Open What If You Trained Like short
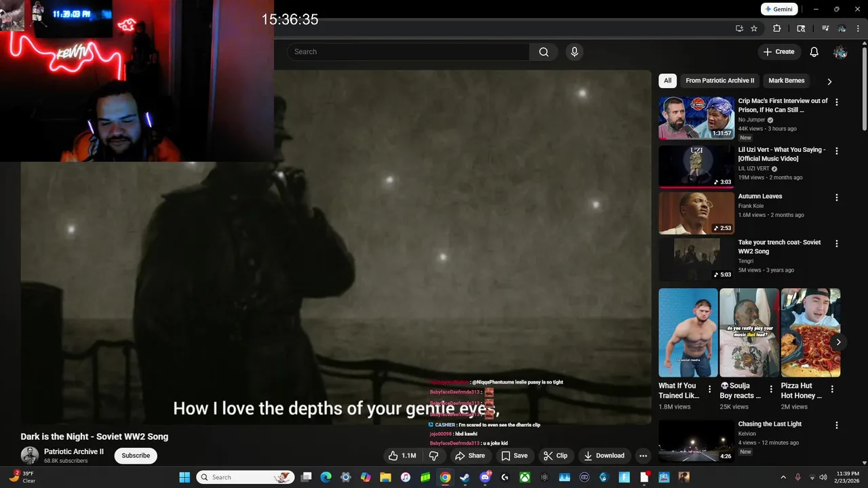The image size is (868, 488). click(688, 333)
